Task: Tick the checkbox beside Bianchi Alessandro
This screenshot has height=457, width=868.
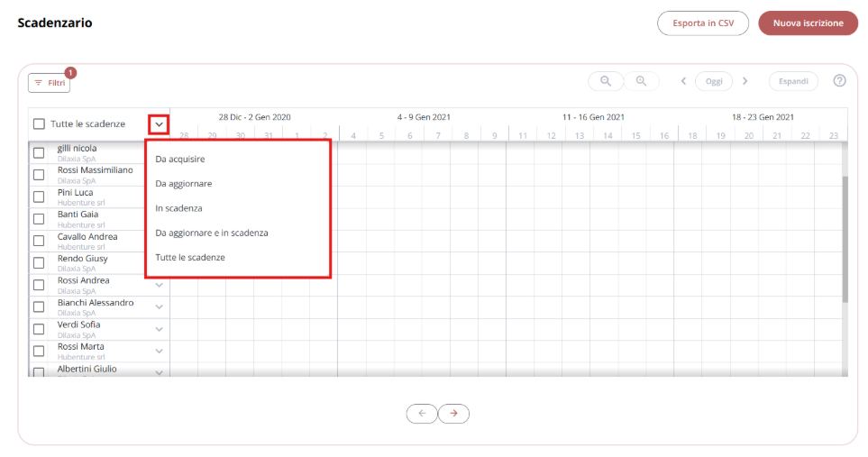Action: [x=39, y=307]
